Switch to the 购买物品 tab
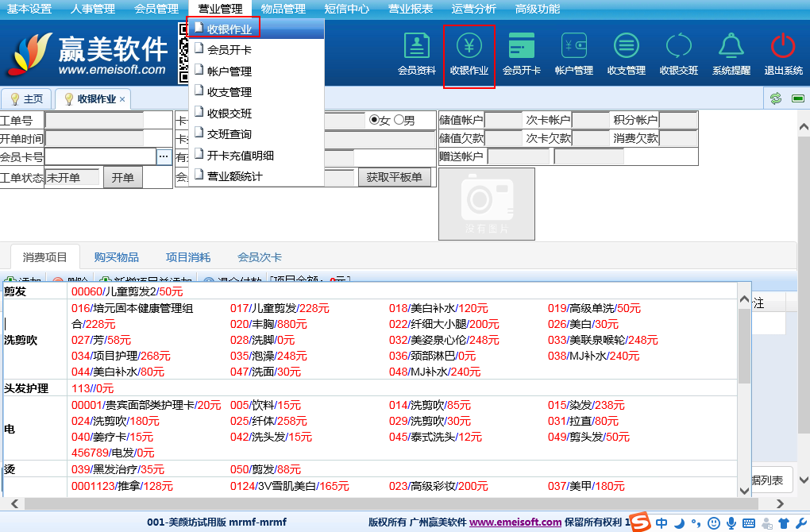The height and width of the screenshot is (532, 810). [116, 257]
